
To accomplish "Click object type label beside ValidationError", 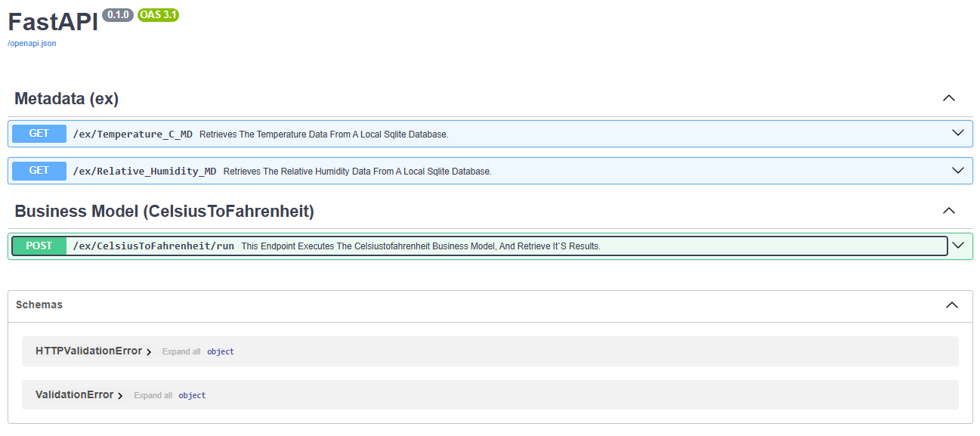I will tap(192, 395).
